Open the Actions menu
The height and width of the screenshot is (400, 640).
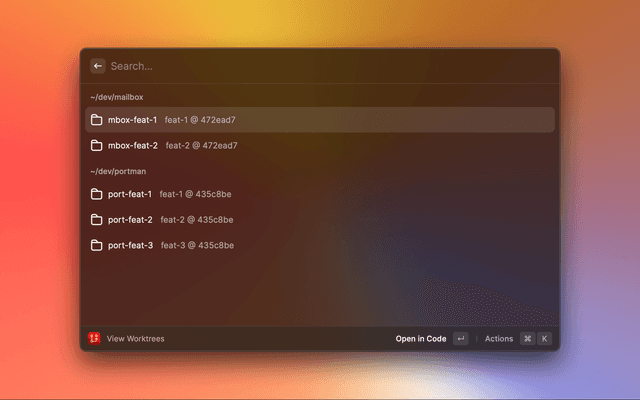pos(499,339)
